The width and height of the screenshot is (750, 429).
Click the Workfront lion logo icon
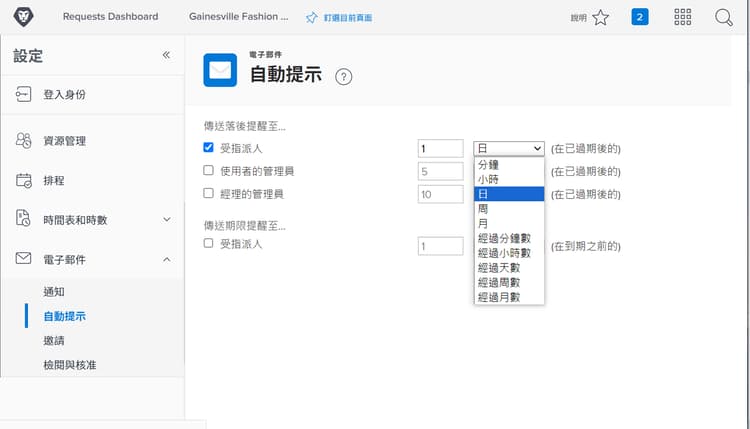pos(23,17)
